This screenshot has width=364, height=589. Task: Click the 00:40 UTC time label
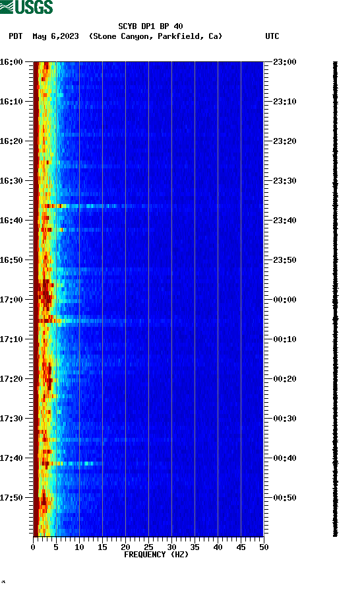pyautogui.click(x=285, y=458)
